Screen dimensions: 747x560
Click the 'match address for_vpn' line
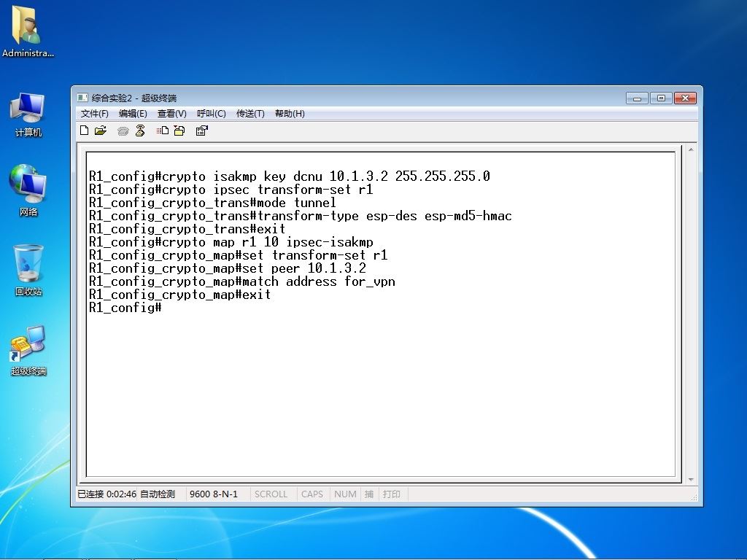242,281
